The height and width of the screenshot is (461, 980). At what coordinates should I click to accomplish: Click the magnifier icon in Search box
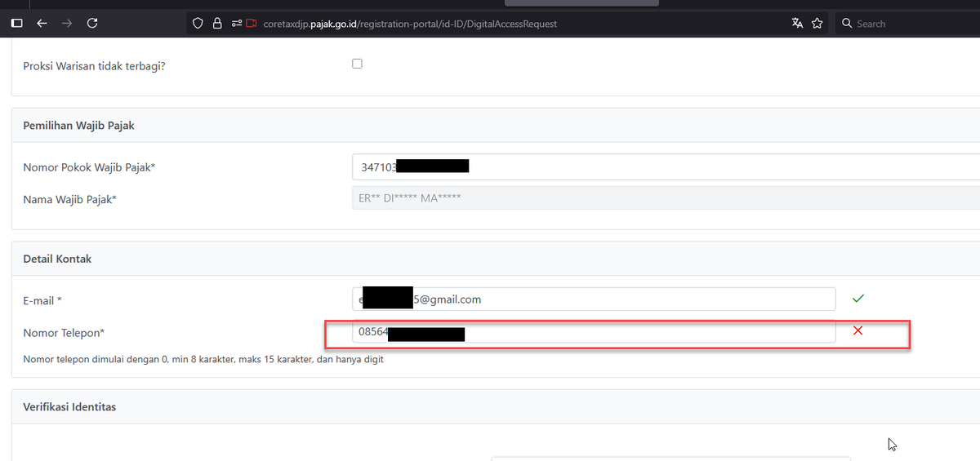click(847, 24)
